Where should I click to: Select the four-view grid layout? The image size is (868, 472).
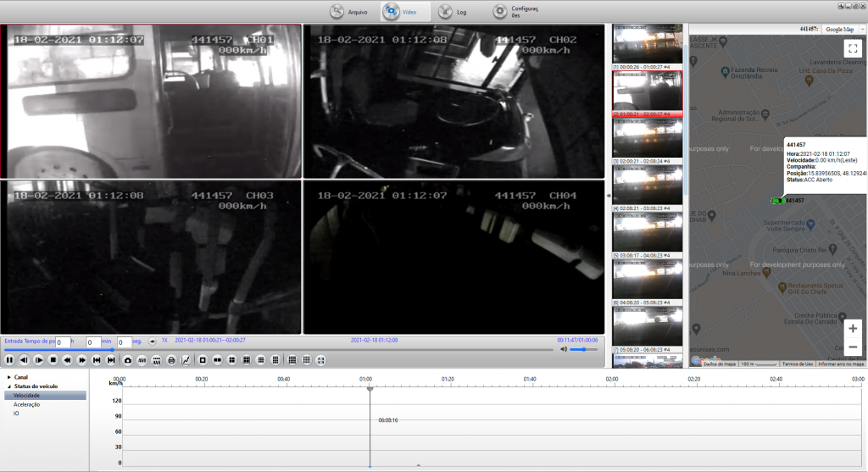point(232,360)
